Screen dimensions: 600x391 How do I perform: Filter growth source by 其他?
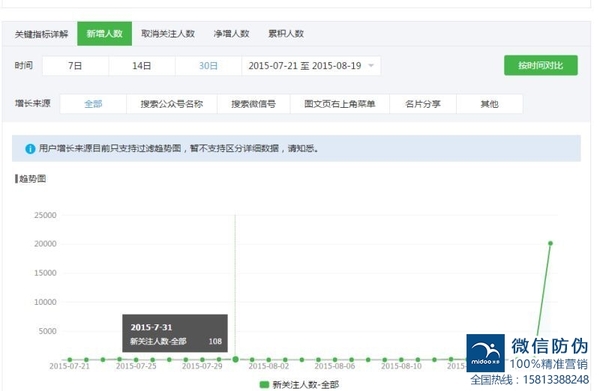point(489,104)
